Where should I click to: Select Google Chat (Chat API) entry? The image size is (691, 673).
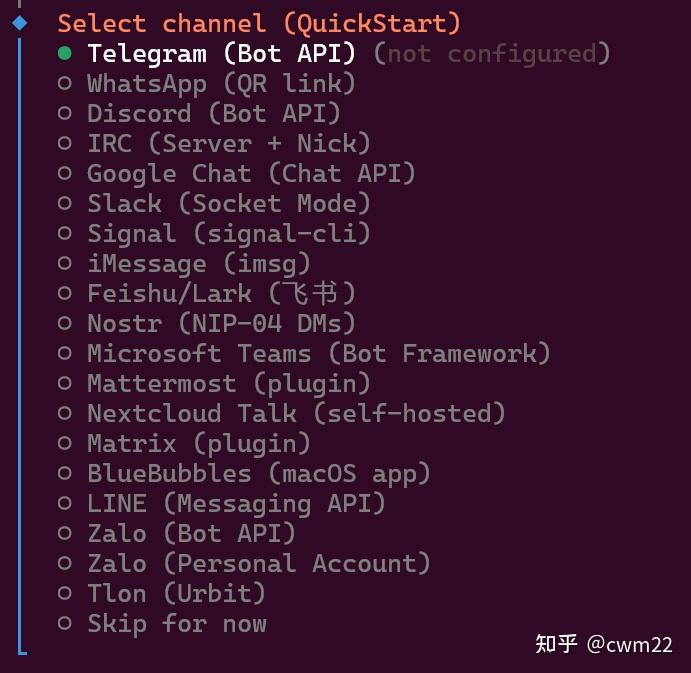click(250, 174)
